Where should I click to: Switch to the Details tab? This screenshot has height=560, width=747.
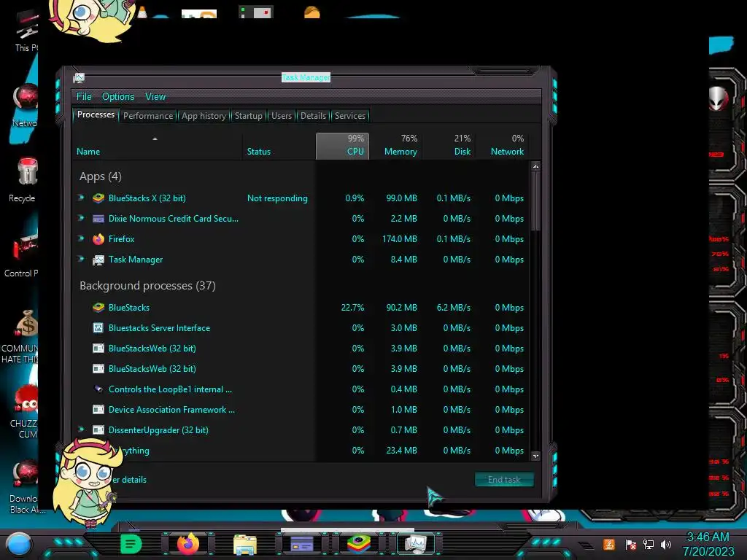[313, 116]
